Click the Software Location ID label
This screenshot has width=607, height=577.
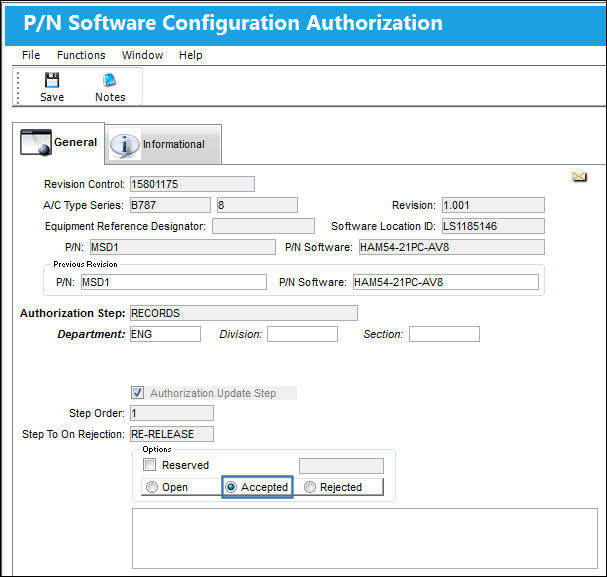383,226
